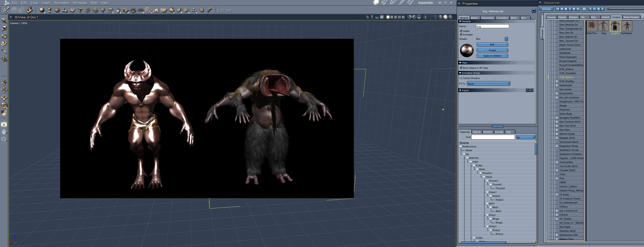Open the All filter dropdown
This screenshot has height=247, width=644.
tap(526, 137)
